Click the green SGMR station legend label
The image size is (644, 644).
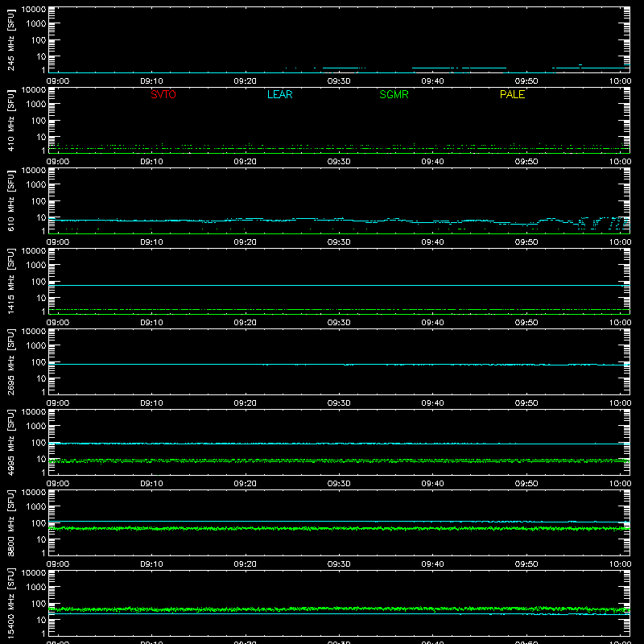point(394,94)
